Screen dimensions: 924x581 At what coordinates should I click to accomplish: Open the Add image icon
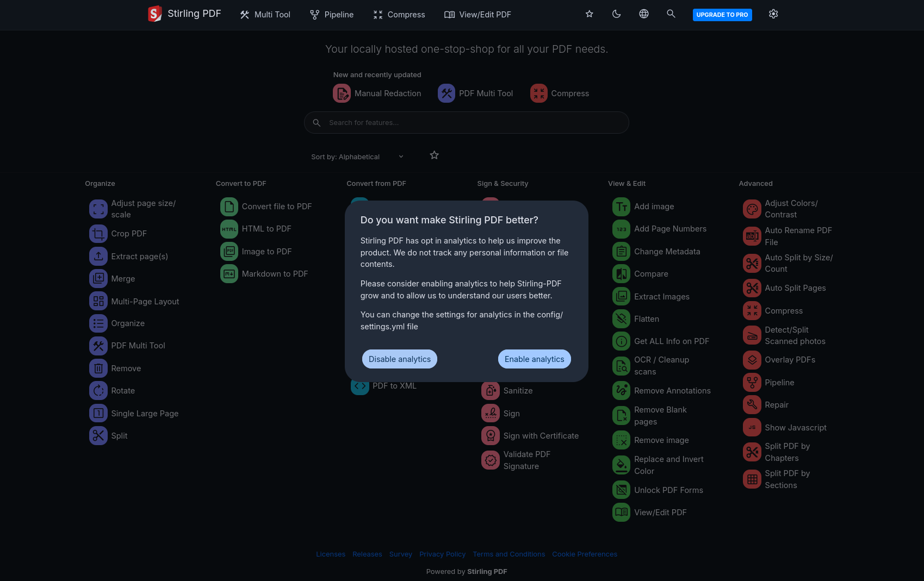click(622, 207)
